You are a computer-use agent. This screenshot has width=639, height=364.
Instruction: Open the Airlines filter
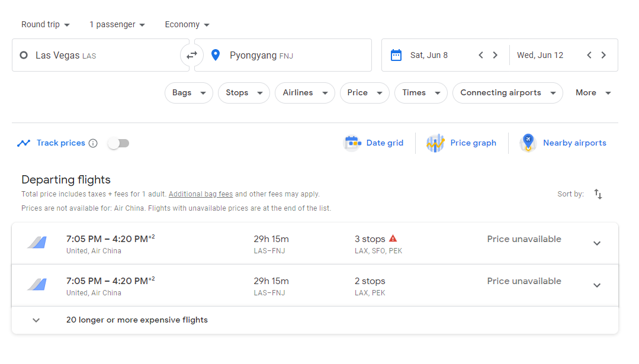pos(305,93)
